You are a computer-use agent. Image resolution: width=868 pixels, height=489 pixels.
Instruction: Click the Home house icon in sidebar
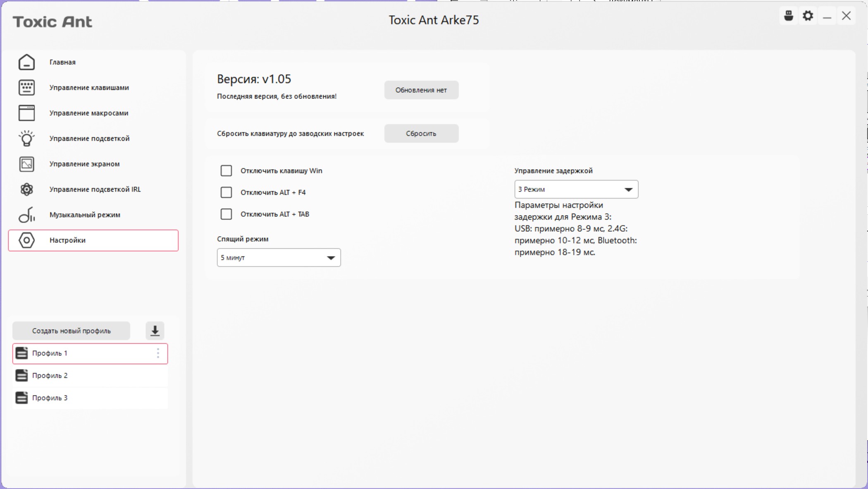[26, 62]
